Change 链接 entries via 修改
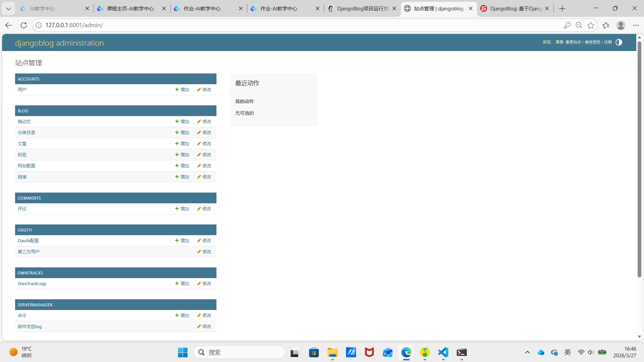 pos(204,177)
